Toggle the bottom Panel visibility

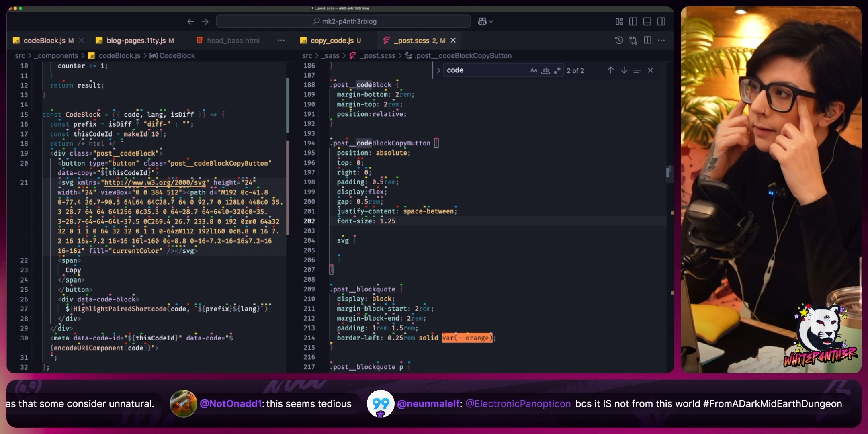click(647, 21)
